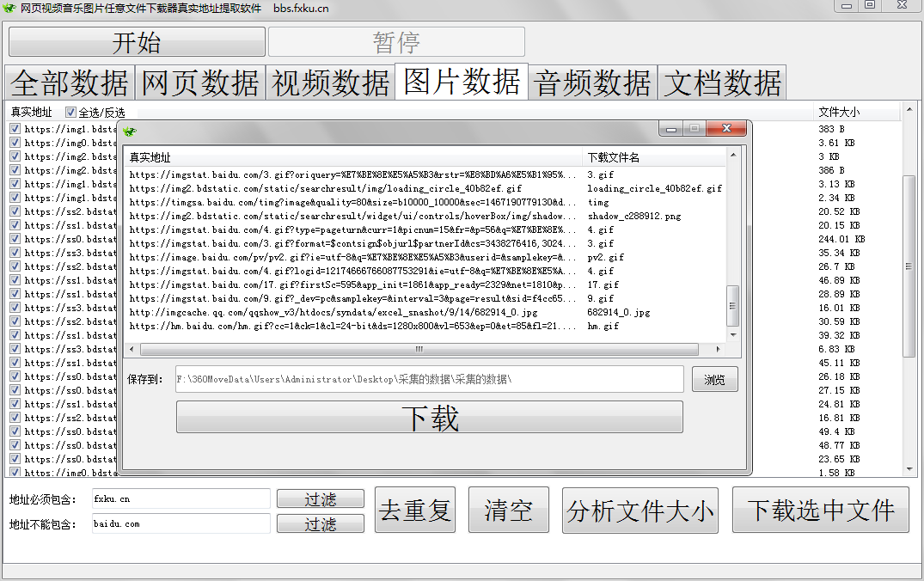The width and height of the screenshot is (924, 581).
Task: Click the 真实地址 column header in dialog
Action: point(353,157)
